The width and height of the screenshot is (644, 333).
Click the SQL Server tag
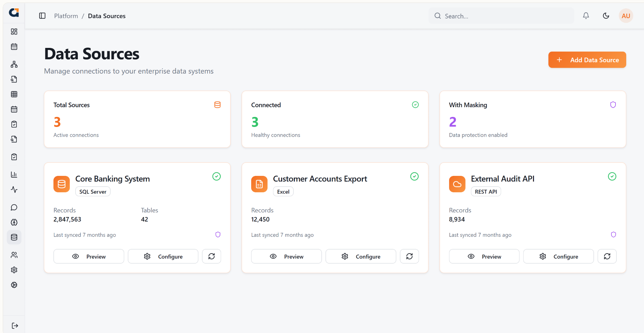(x=93, y=192)
